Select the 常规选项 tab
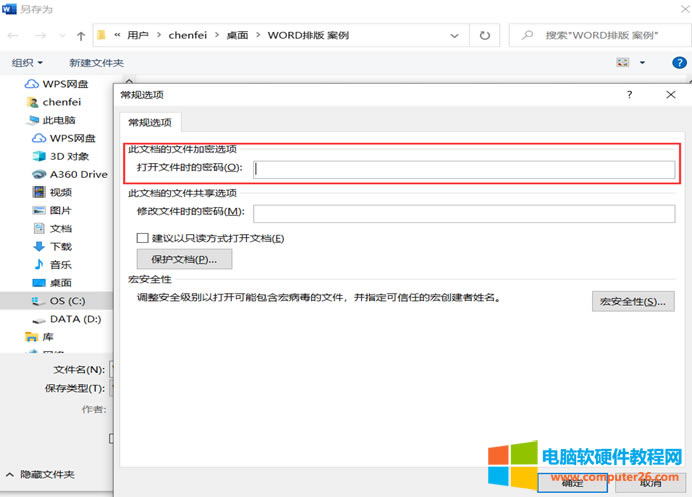 pos(149,123)
